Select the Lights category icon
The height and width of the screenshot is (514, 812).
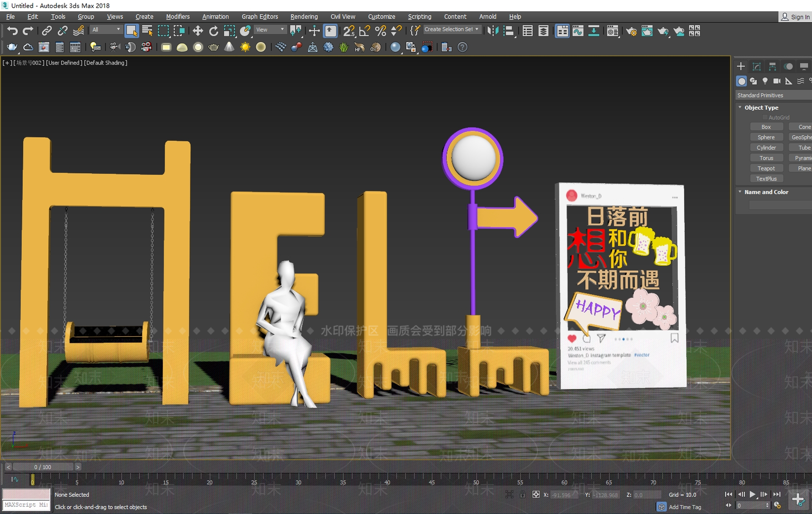[765, 81]
